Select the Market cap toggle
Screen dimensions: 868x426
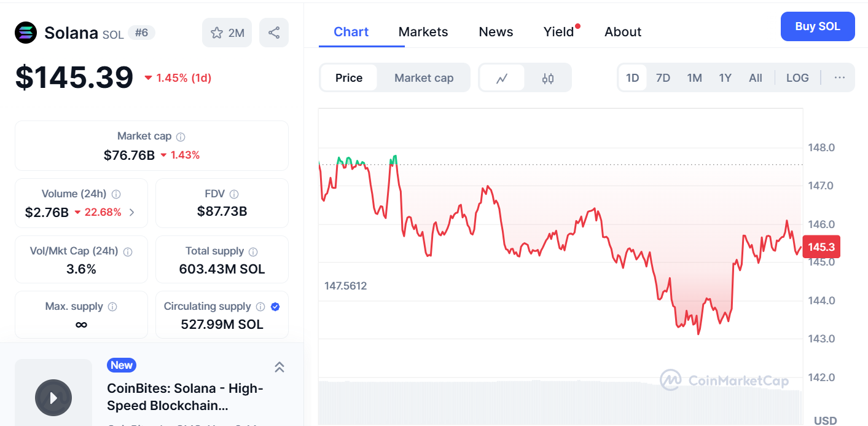click(424, 78)
